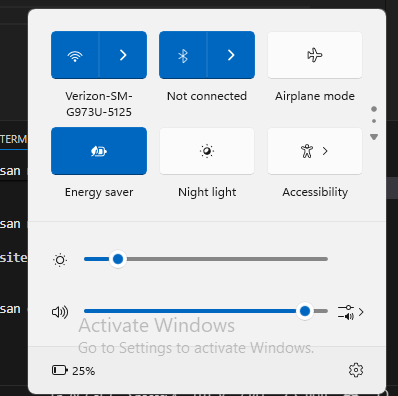Toggle Bluetooth on or off
Screen dimensions: 398x396
point(183,55)
